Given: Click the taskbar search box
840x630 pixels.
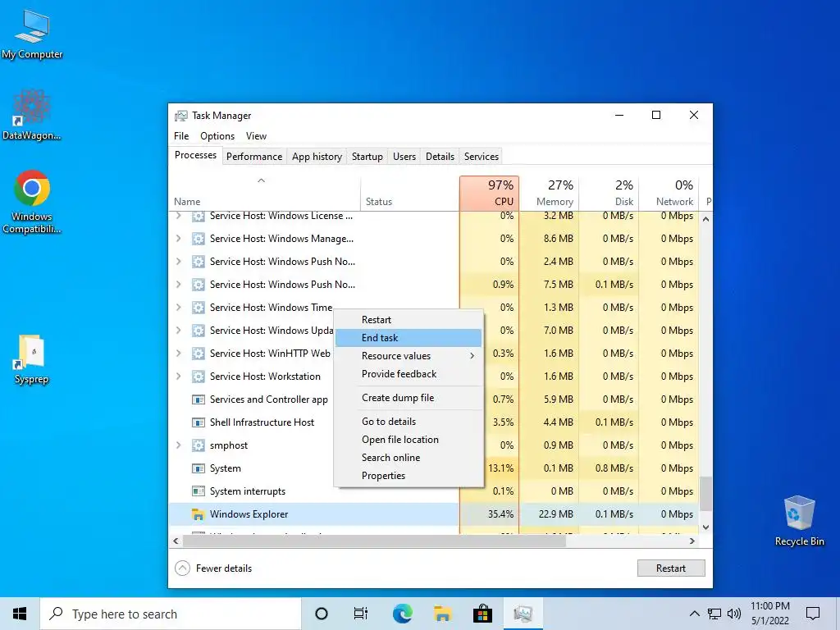Looking at the screenshot, I should click(171, 614).
